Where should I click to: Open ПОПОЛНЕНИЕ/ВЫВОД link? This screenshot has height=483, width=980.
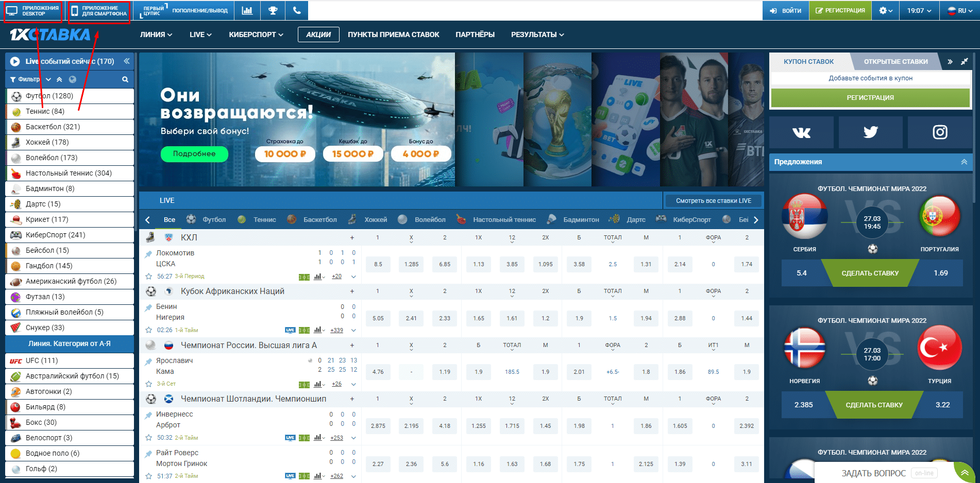click(x=200, y=10)
